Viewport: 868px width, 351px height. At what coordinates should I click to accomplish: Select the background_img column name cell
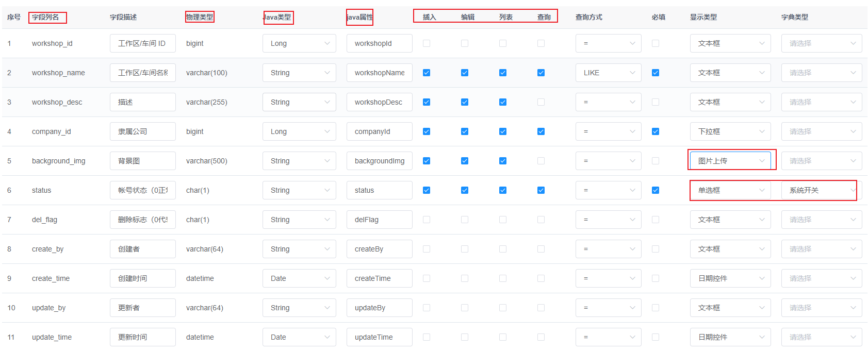(x=59, y=161)
